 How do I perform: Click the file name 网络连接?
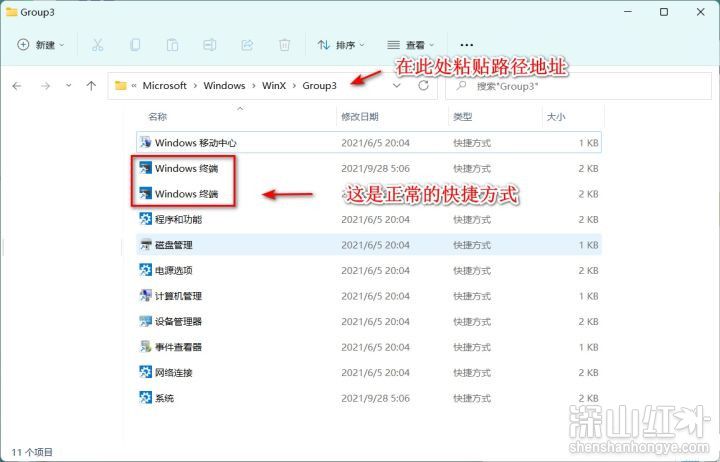(174, 372)
